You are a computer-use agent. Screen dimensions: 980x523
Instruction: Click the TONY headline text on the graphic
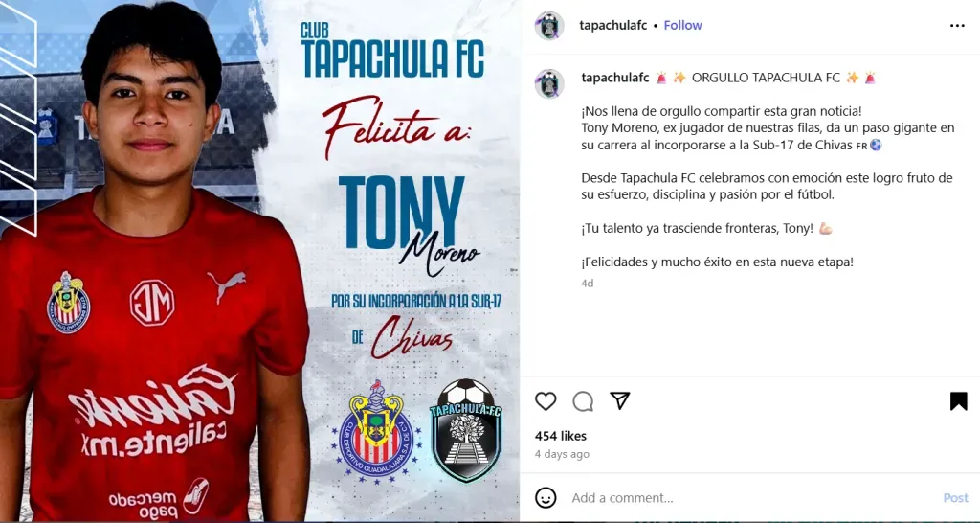coord(401,213)
